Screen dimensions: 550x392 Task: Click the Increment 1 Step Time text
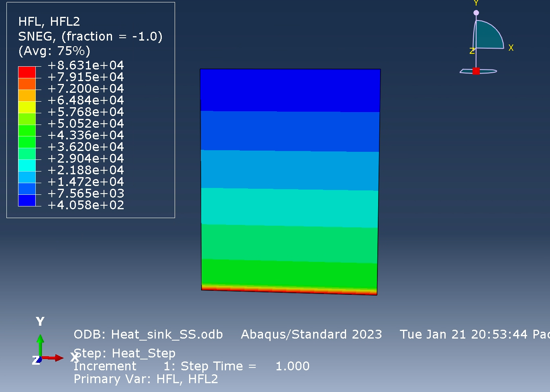tap(191, 366)
